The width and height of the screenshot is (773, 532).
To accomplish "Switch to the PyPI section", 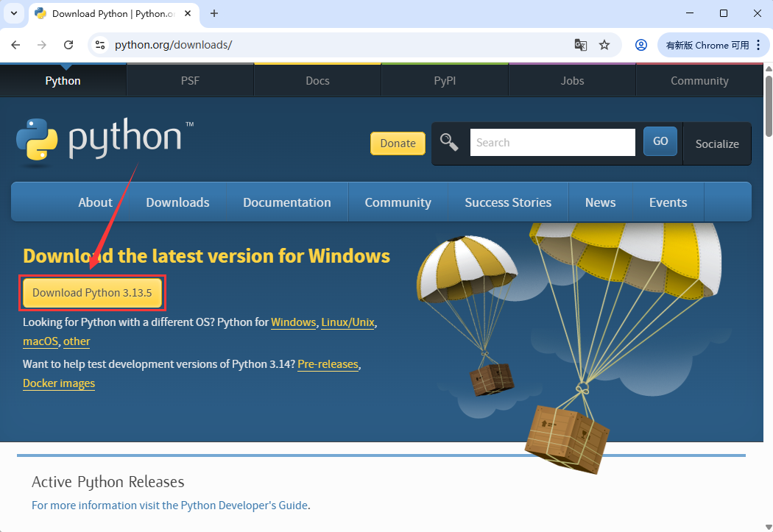I will click(x=445, y=80).
